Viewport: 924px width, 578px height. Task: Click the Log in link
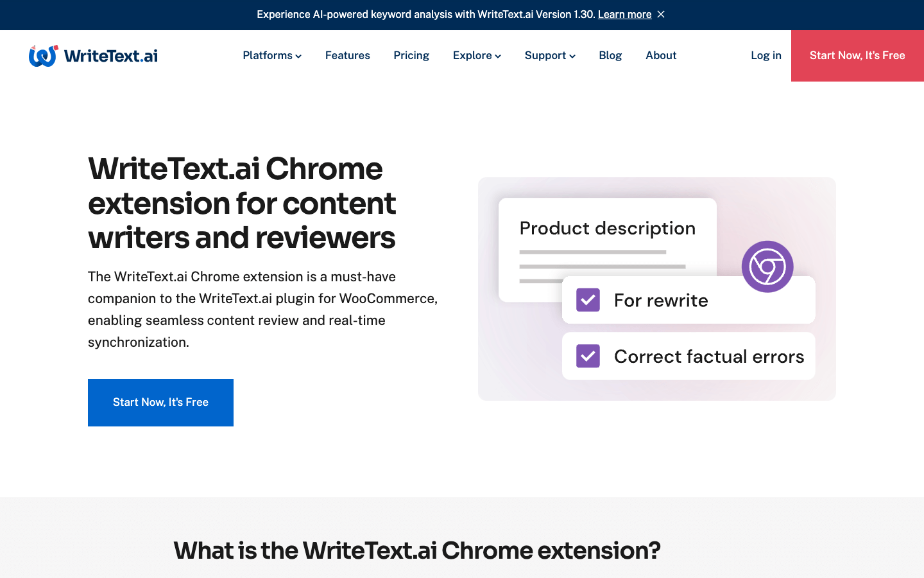[766, 55]
